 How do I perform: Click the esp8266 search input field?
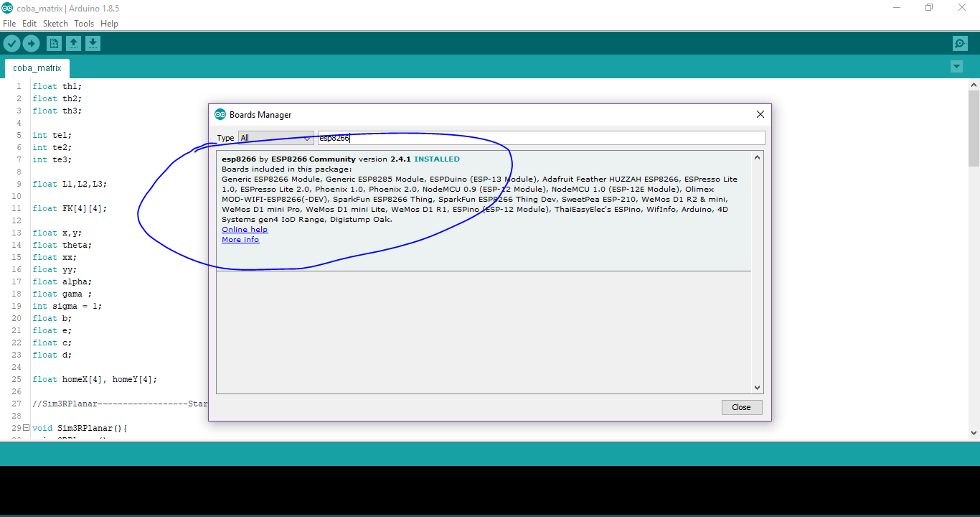(x=542, y=138)
